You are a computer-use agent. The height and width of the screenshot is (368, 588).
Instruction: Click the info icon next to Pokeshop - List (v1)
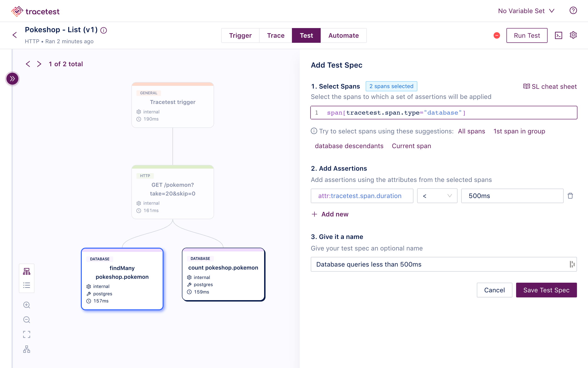point(104,30)
